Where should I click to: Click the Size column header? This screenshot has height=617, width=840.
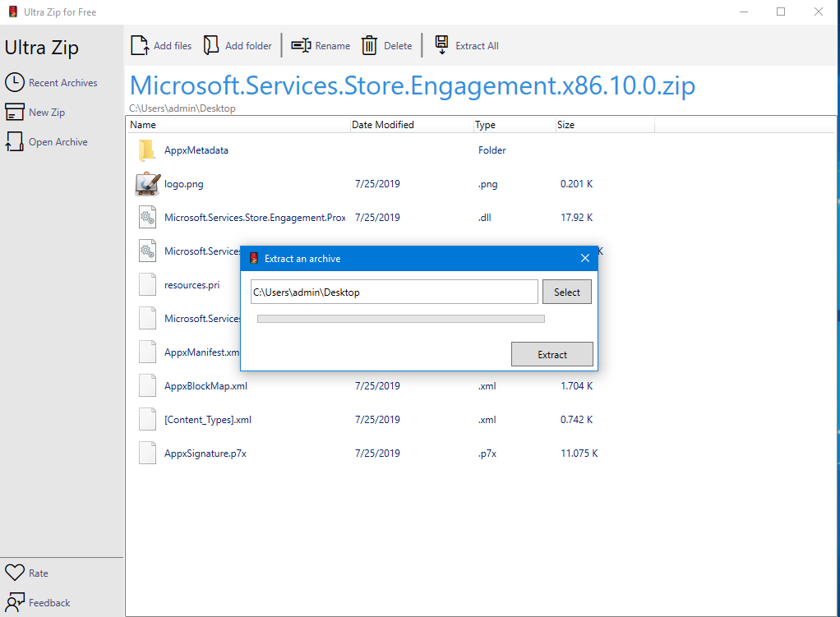pyautogui.click(x=565, y=125)
